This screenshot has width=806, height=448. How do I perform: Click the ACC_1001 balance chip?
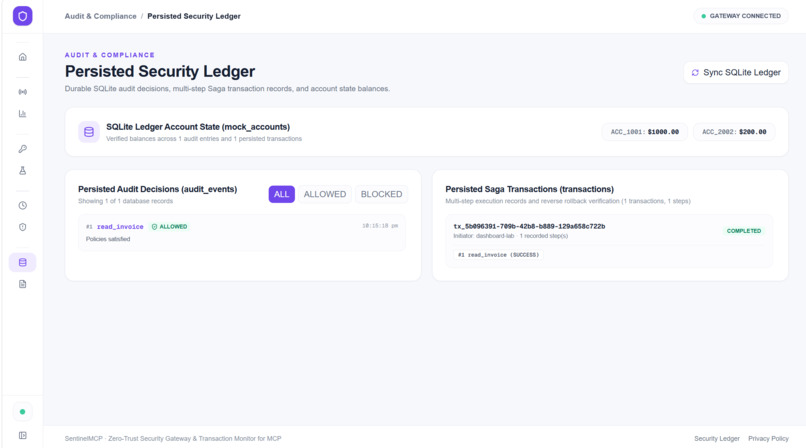(645, 132)
